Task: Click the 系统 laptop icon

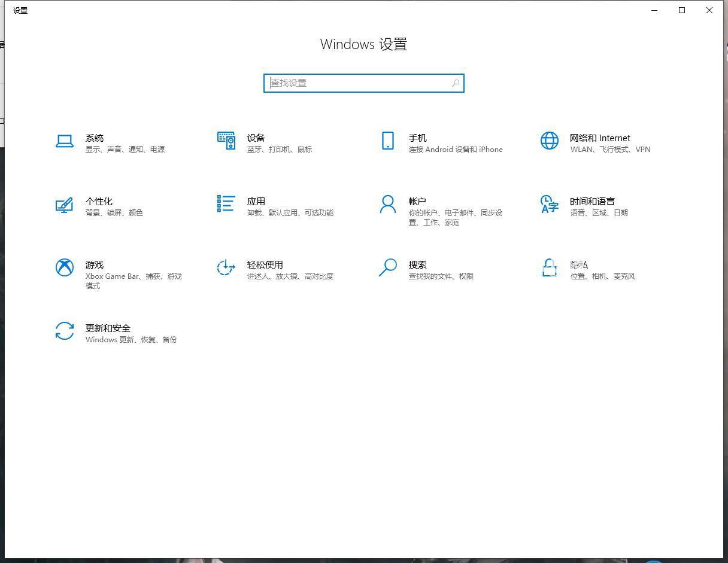Action: 64,141
